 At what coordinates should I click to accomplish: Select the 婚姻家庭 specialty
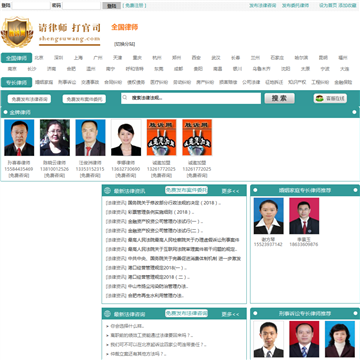tap(44, 82)
